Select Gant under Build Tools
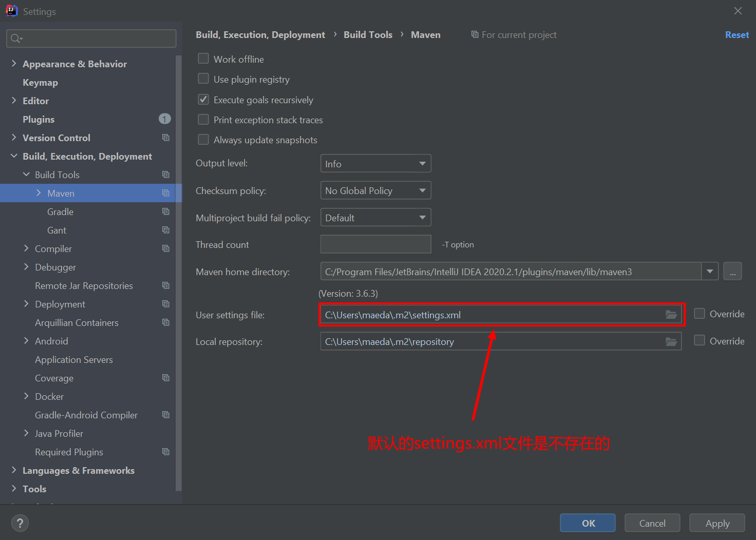 (56, 230)
